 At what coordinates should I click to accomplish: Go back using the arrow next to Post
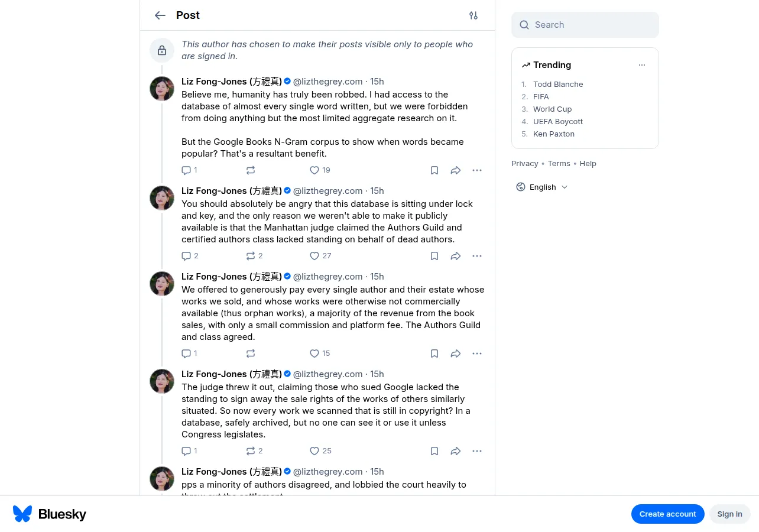(160, 15)
